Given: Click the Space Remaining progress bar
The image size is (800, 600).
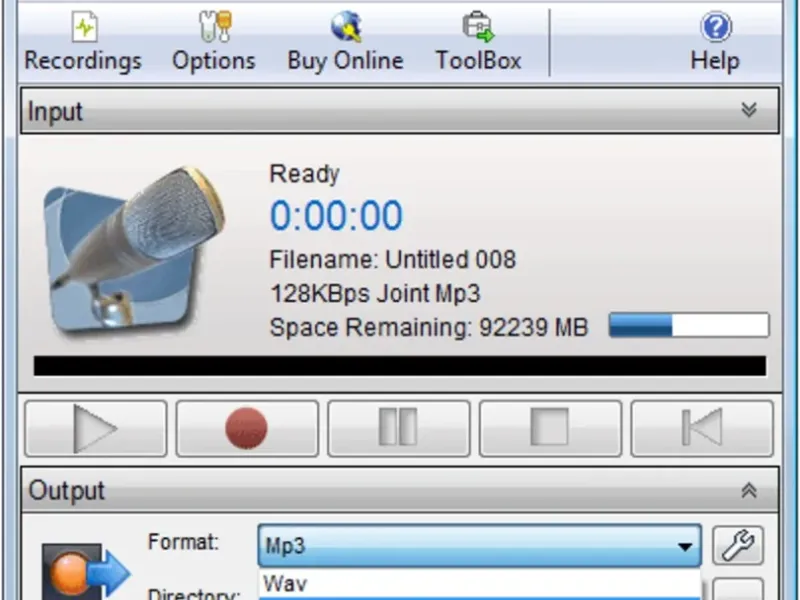Looking at the screenshot, I should click(x=689, y=326).
